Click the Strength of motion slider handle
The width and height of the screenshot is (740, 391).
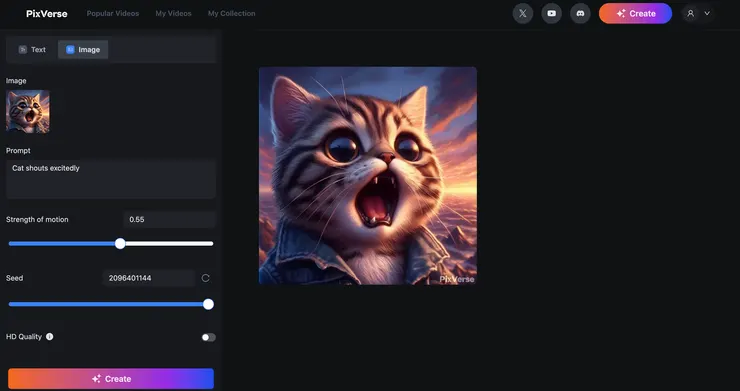point(120,244)
